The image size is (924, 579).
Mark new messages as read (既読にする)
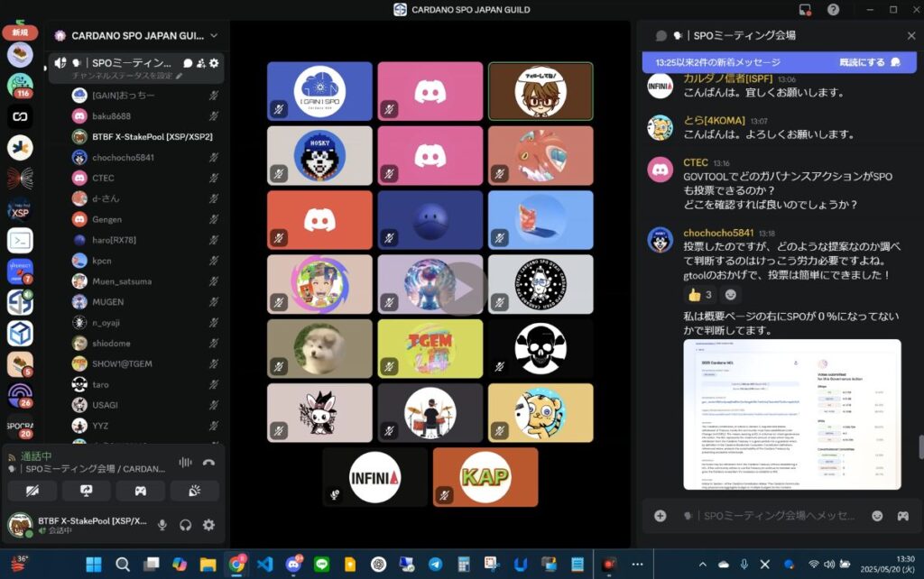point(869,62)
